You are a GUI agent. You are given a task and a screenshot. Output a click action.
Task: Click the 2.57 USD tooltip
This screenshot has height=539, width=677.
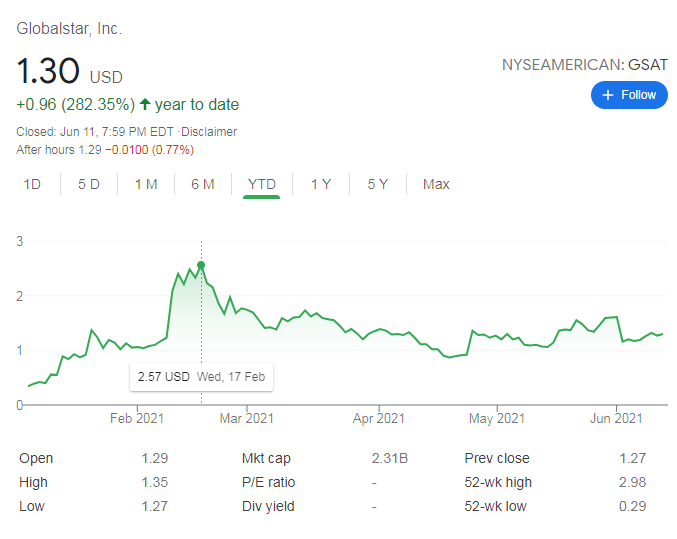coord(201,377)
